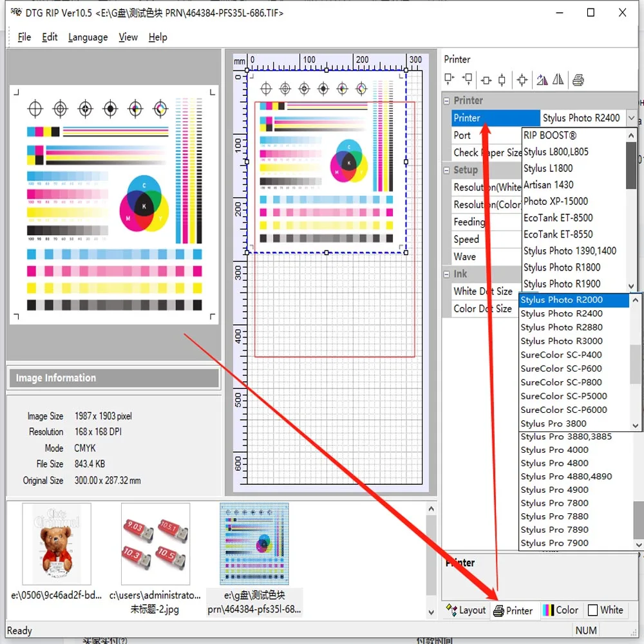The image size is (644, 644).
Task: Open the Layout tab at the bottom
Action: 466,611
